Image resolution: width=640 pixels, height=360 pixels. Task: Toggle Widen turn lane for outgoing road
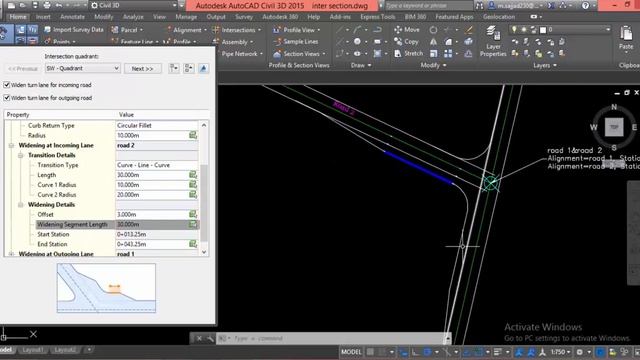tap(7, 98)
